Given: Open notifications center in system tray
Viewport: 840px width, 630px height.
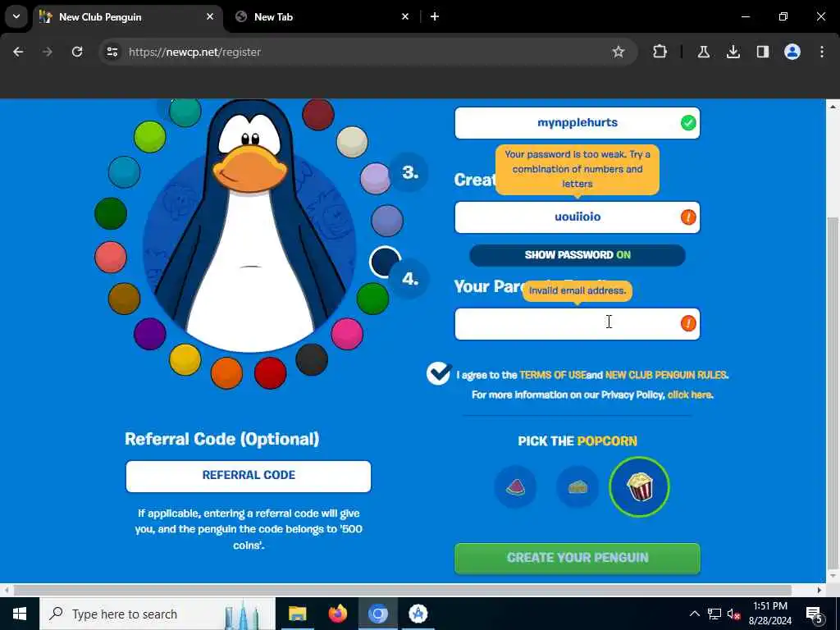Looking at the screenshot, I should click(x=815, y=614).
